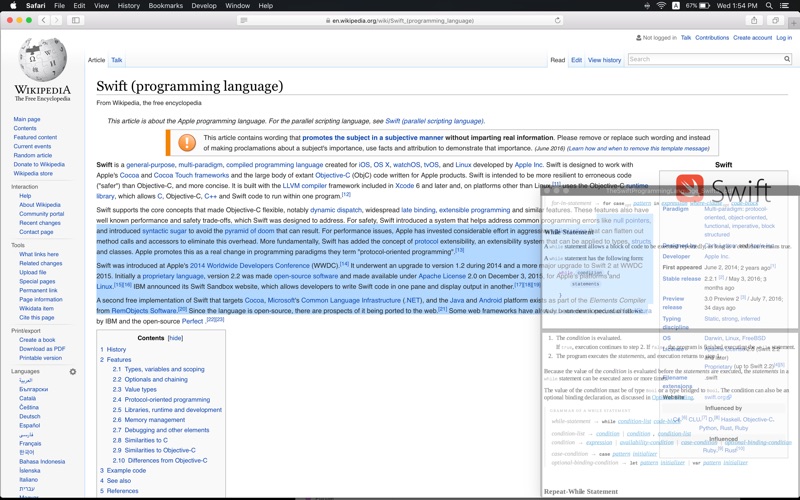Click What links here tool

39,254
